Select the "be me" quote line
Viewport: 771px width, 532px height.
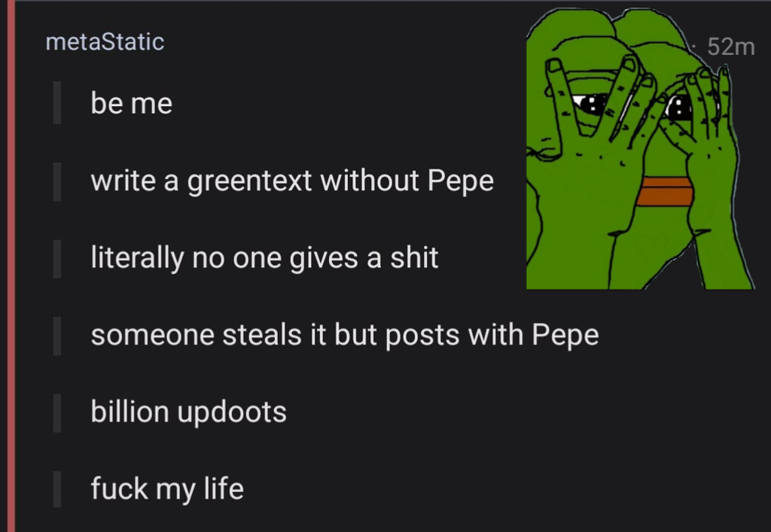pyautogui.click(x=131, y=103)
